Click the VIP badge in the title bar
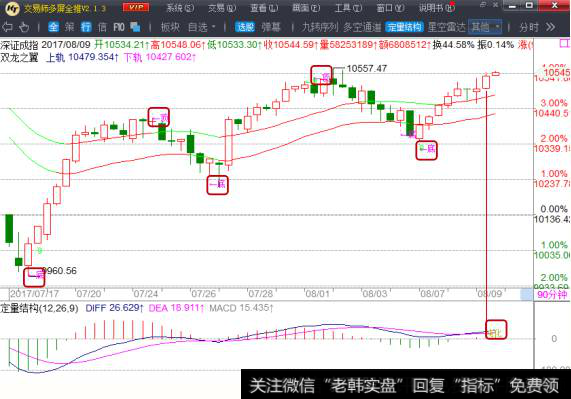The image size is (571, 399). pos(136,7)
